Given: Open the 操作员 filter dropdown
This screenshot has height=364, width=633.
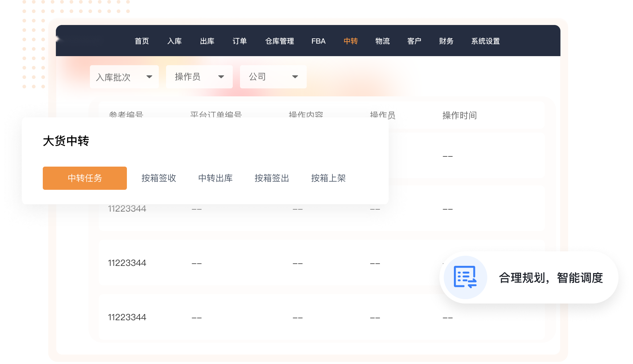Looking at the screenshot, I should (199, 77).
